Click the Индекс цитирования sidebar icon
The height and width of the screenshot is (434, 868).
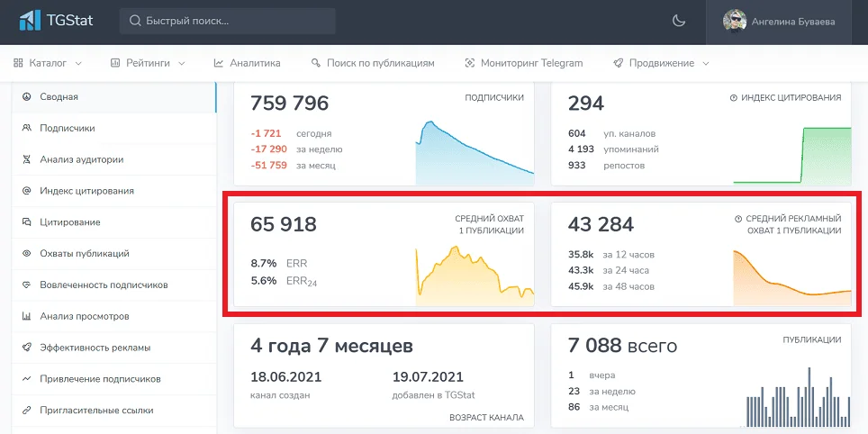coord(27,191)
